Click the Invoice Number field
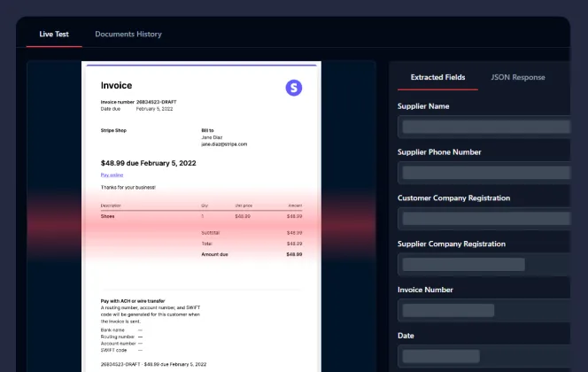 pyautogui.click(x=484, y=311)
